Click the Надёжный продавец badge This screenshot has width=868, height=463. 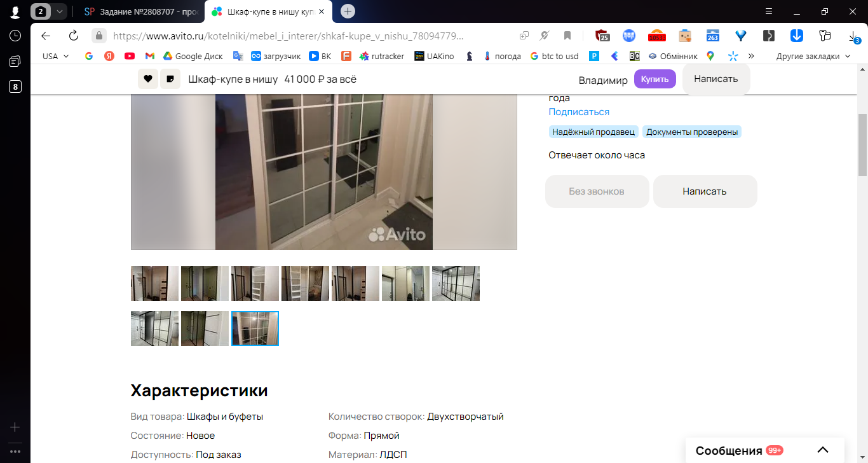(593, 132)
